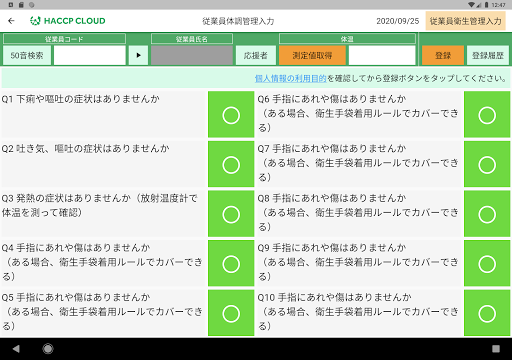Screen dimensions: 512x360
Task: Tap the battery status icon
Action: coord(486,5)
